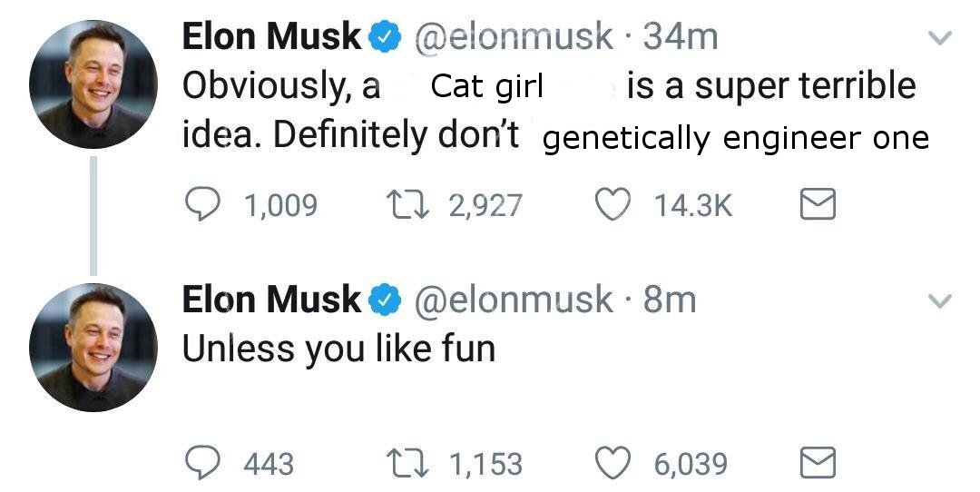Visit the @elonmusk handle on the first tweet
Image resolution: width=980 pixels, height=492 pixels.
513,37
